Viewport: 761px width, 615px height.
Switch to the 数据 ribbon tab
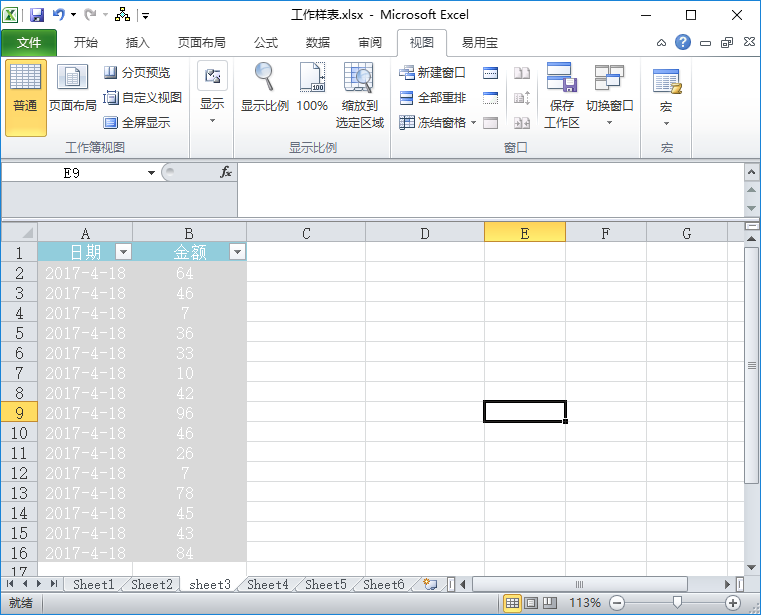click(x=318, y=43)
